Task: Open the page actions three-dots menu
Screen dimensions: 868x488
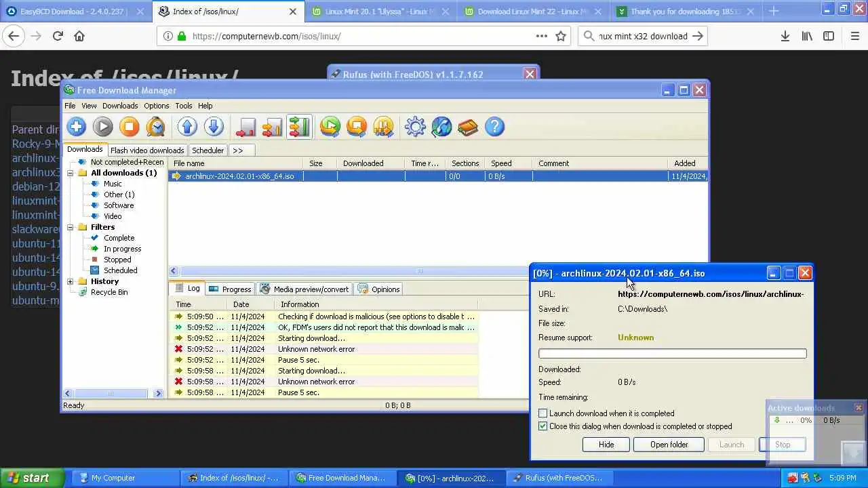Action: pos(542,36)
